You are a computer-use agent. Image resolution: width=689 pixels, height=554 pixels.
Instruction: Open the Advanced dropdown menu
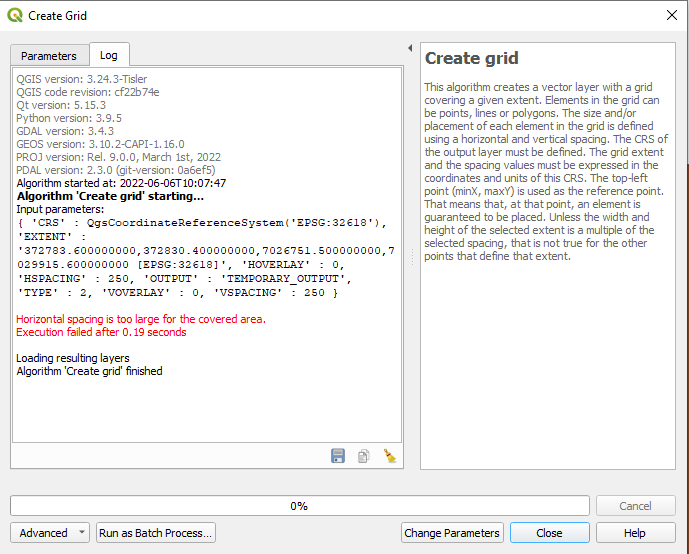[x=50, y=533]
